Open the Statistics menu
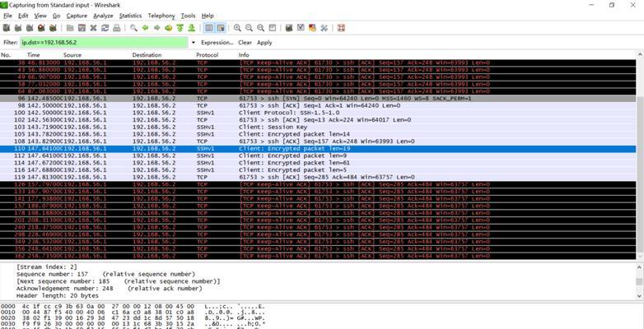The width and height of the screenshot is (644, 329). click(131, 16)
